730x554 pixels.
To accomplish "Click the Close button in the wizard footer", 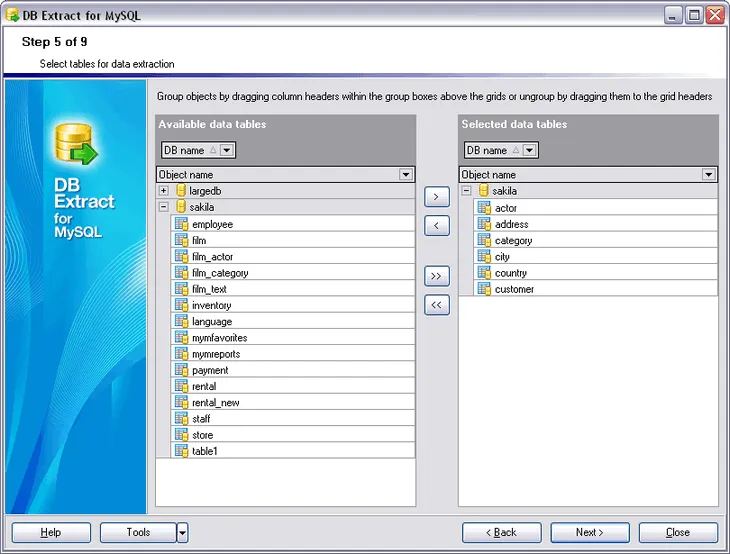I will [678, 532].
